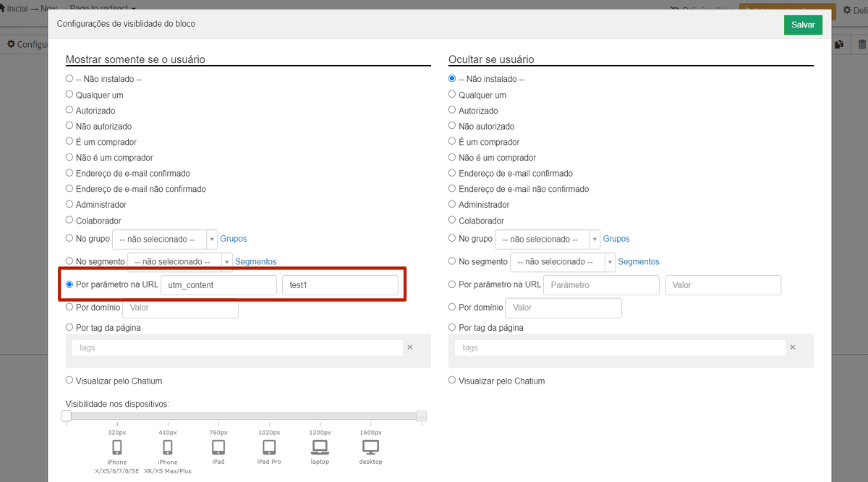Click the 'Grupos' link in left column

233,239
